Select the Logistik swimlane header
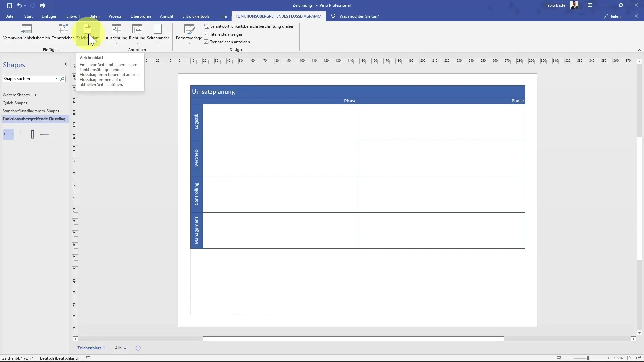 [196, 122]
